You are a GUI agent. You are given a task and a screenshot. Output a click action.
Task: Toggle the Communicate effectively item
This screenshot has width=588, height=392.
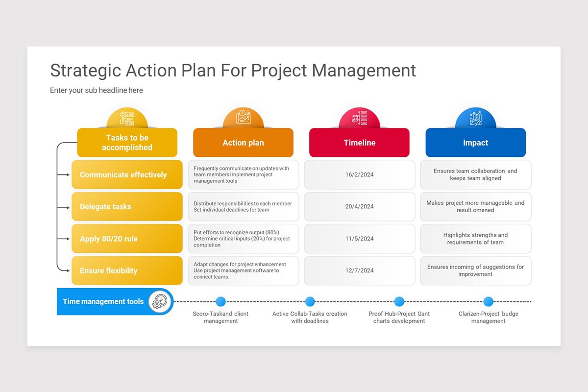click(127, 174)
